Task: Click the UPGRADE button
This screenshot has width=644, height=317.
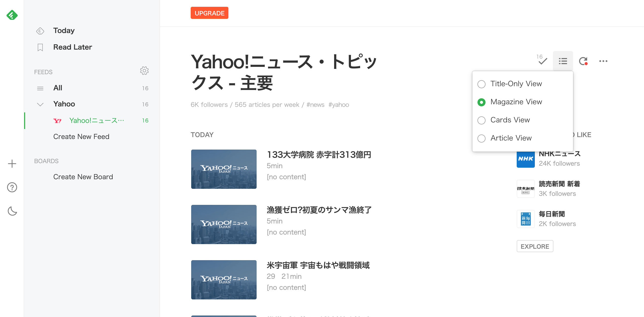Action: [x=209, y=13]
